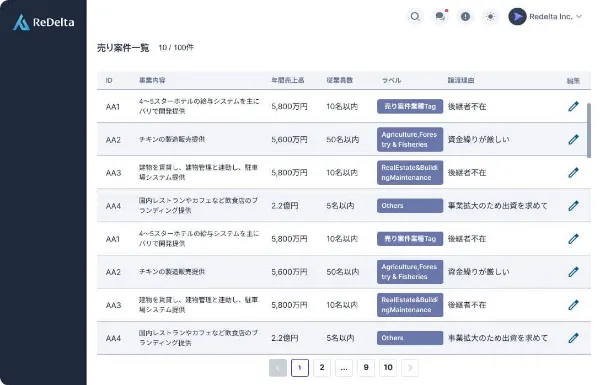Click the restaurant branding description in first AA4 row
This screenshot has height=385, width=600.
[198, 205]
